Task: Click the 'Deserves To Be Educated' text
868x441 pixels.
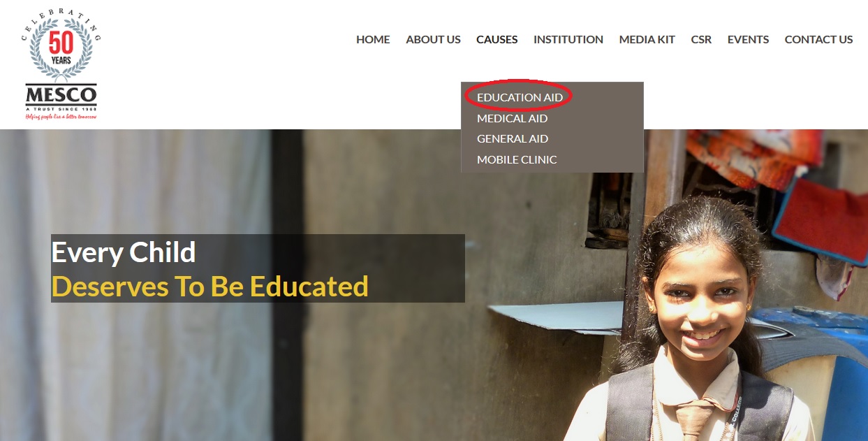Action: tap(210, 287)
